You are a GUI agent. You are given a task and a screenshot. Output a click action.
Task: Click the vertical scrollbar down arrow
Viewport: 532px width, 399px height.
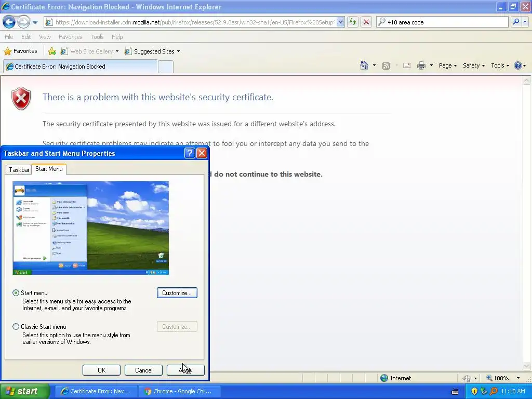[526, 366]
